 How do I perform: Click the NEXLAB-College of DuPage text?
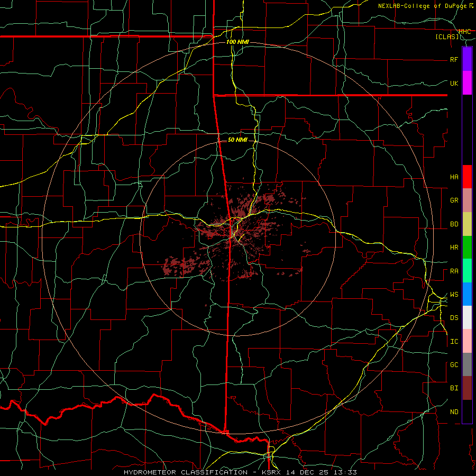coord(424,6)
